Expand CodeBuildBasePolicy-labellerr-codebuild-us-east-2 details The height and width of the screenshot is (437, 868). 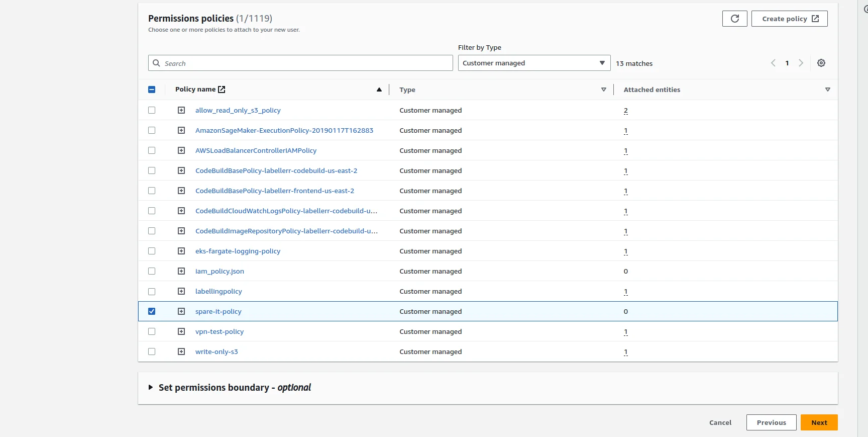[181, 170]
